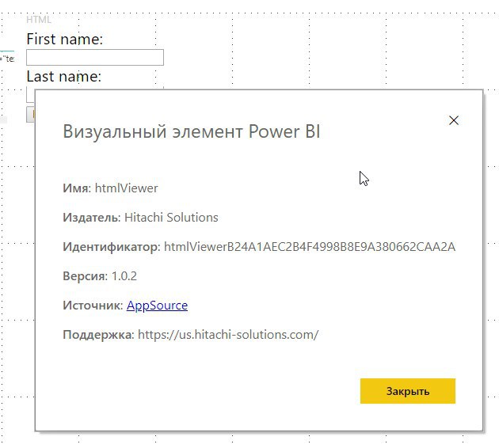Click the version value 1.0.2
Viewport: 499px width, 448px height.
coord(124,276)
